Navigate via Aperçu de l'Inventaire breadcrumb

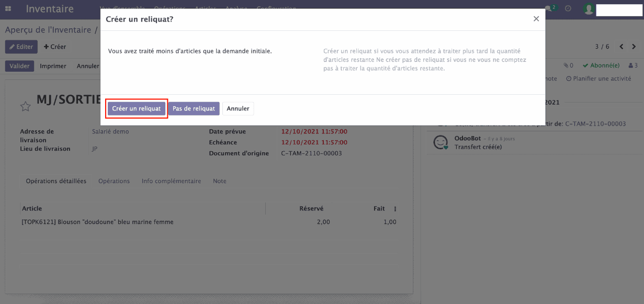click(47, 29)
